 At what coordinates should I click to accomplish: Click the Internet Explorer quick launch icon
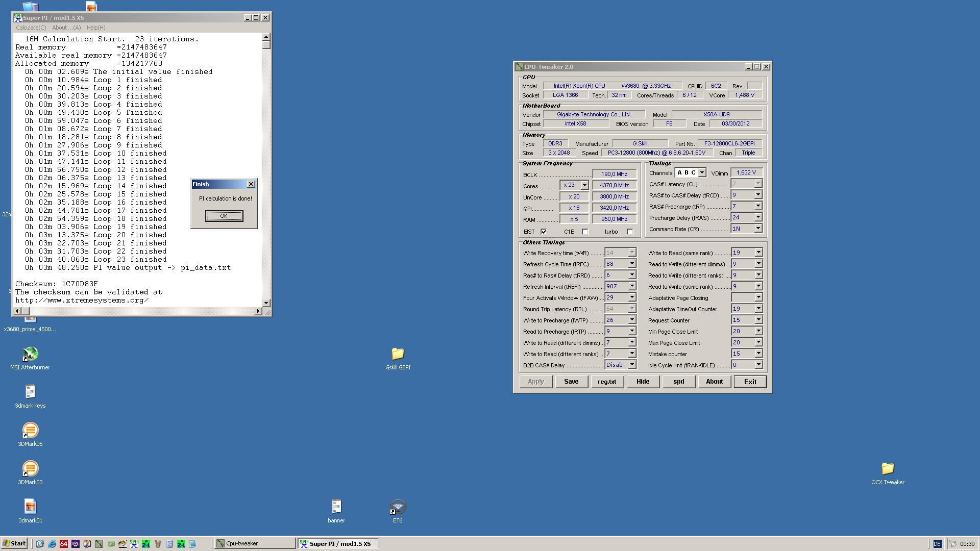pos(52,544)
